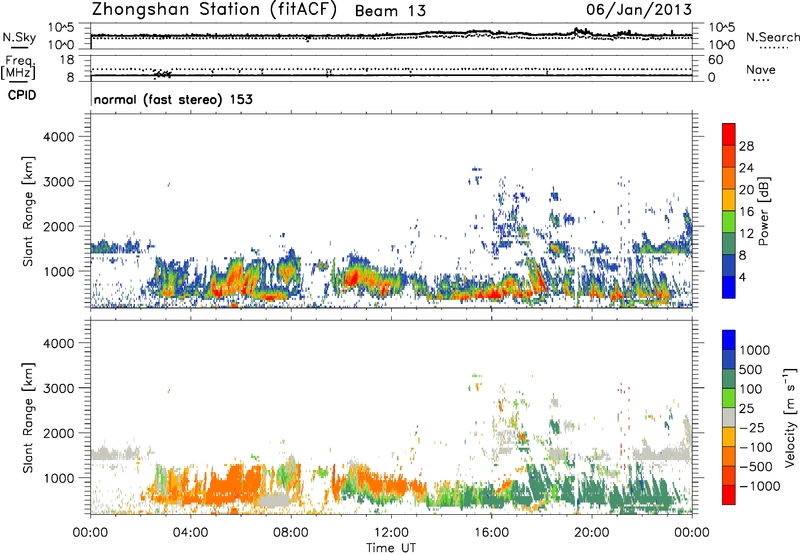Click 'normal (fast stereo) 153' text

173,99
